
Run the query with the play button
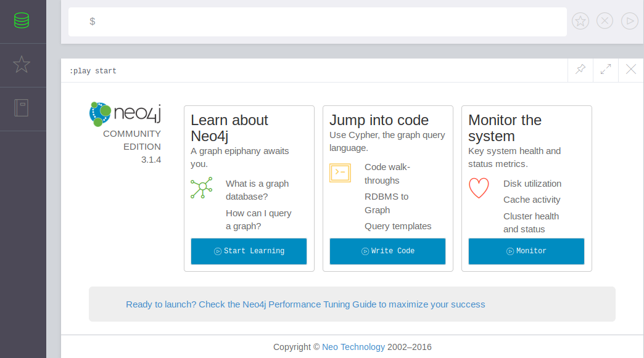pos(630,21)
